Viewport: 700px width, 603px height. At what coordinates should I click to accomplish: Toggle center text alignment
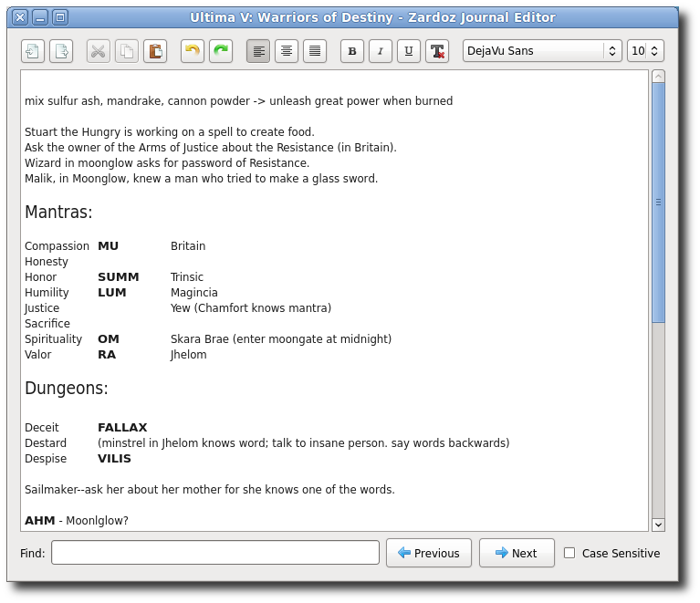click(x=287, y=51)
